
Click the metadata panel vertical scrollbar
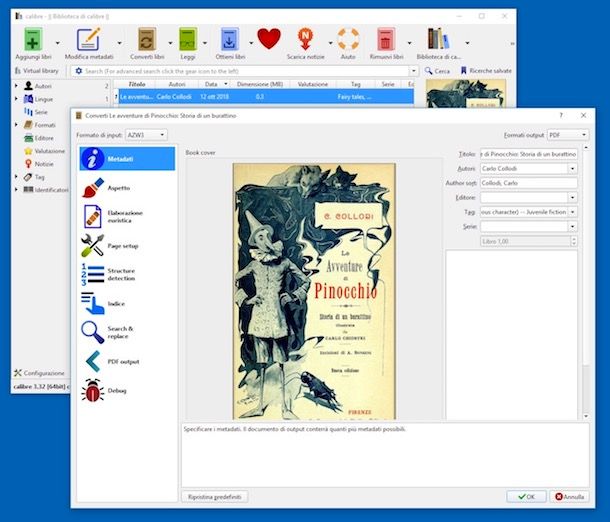pos(586,282)
